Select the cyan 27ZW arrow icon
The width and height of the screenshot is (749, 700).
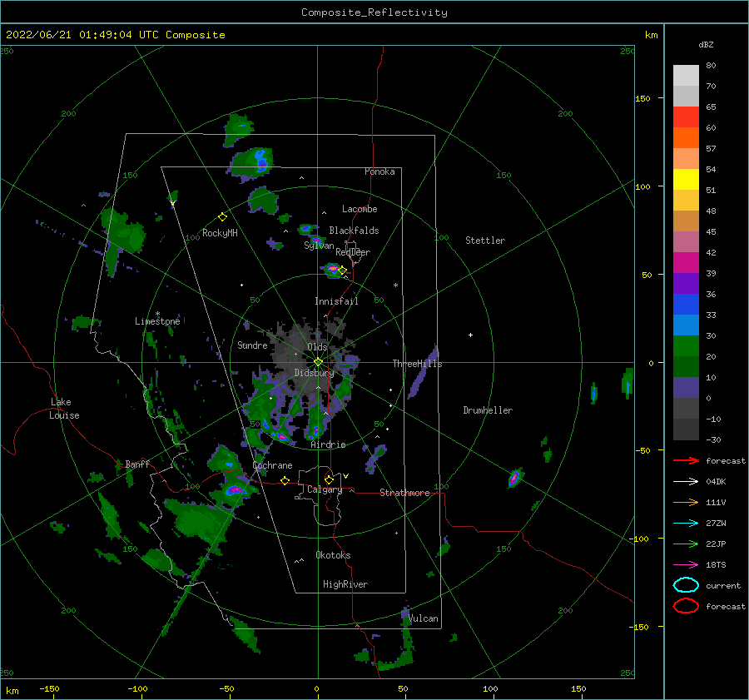pyautogui.click(x=686, y=524)
